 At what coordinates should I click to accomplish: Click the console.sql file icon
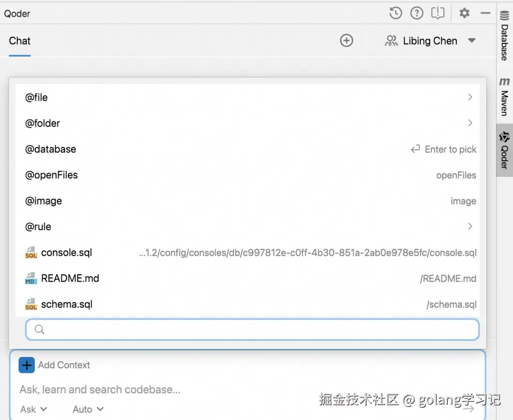pos(31,253)
